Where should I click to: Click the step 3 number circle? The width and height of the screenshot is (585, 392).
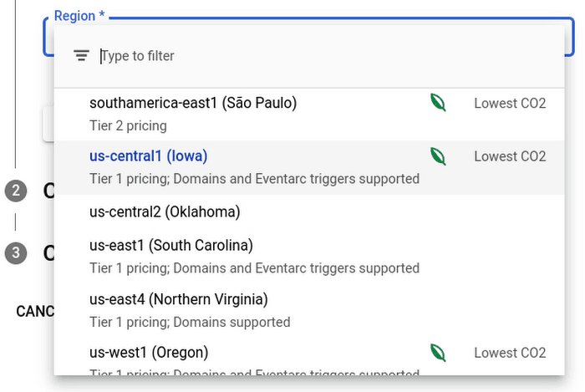tap(15, 252)
